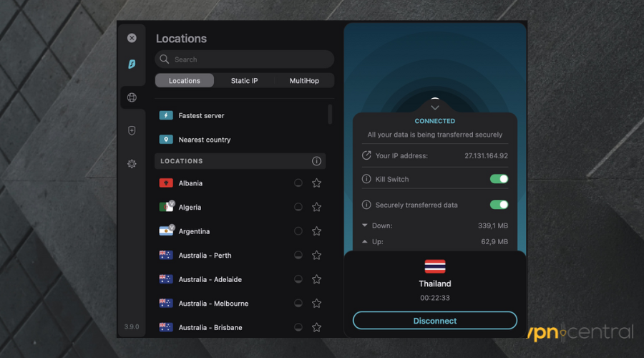Image resolution: width=644 pixels, height=358 pixels.
Task: Favorite Algeria with its star
Action: 316,207
